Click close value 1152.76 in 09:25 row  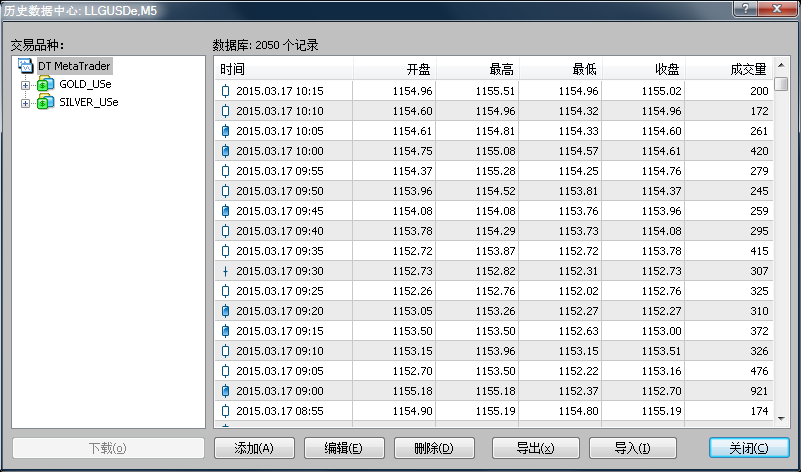coord(662,291)
